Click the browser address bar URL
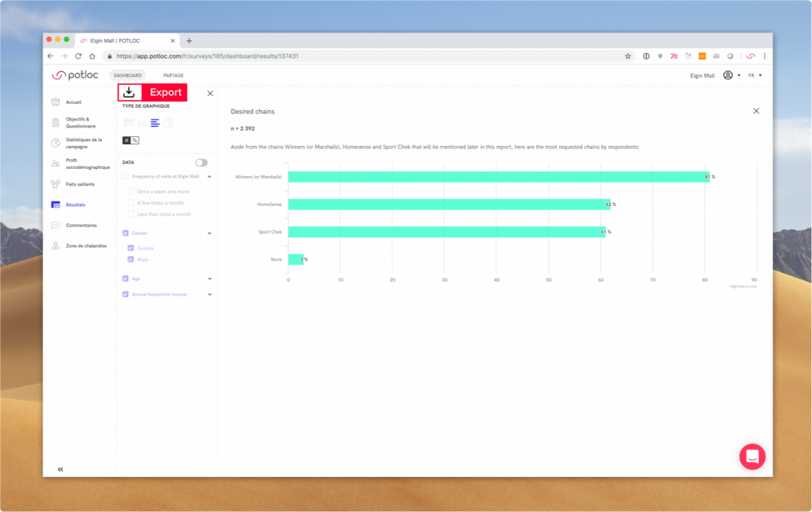 tap(208, 56)
